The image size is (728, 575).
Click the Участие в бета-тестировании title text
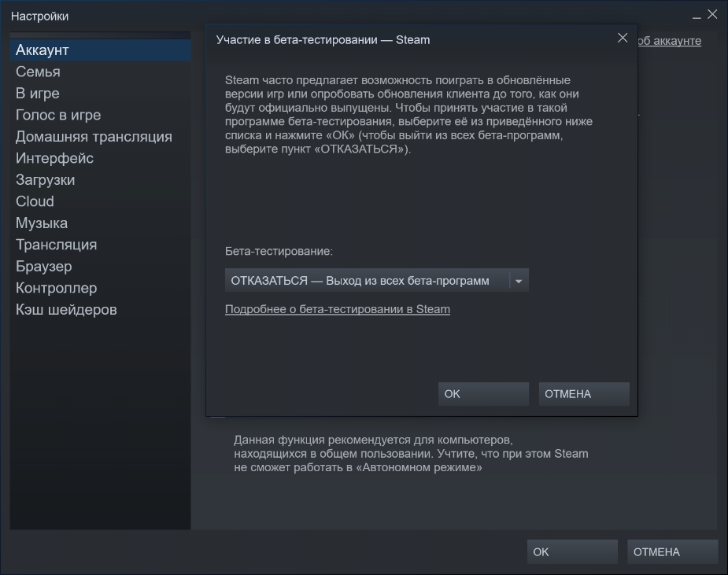point(323,40)
